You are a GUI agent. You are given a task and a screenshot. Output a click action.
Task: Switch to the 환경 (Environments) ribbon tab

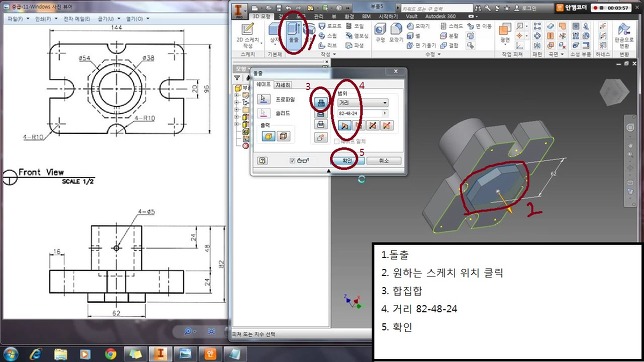349,16
